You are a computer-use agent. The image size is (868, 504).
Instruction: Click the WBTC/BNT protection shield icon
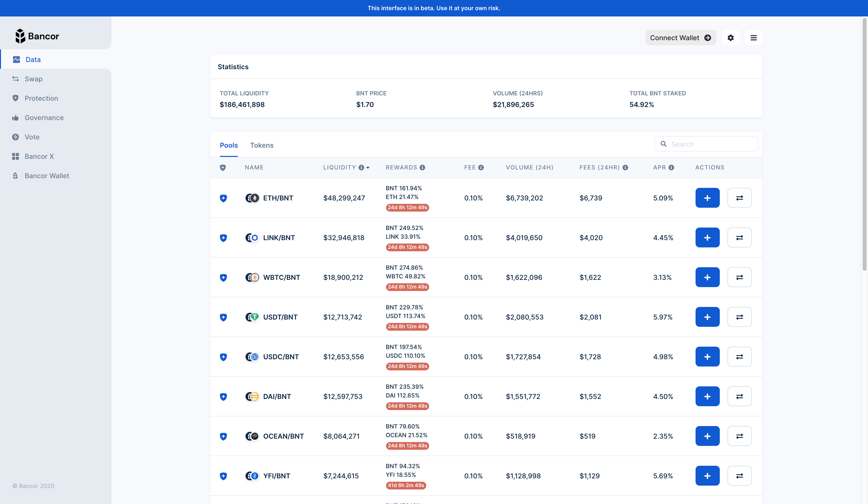click(x=223, y=277)
